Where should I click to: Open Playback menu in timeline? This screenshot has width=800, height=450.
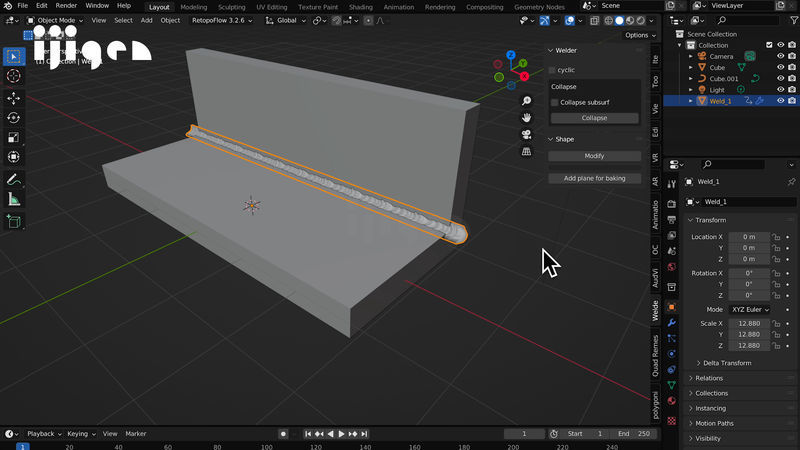click(x=44, y=434)
